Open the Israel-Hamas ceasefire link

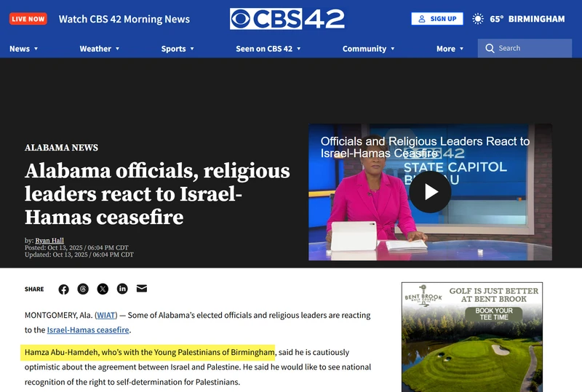[x=88, y=329]
